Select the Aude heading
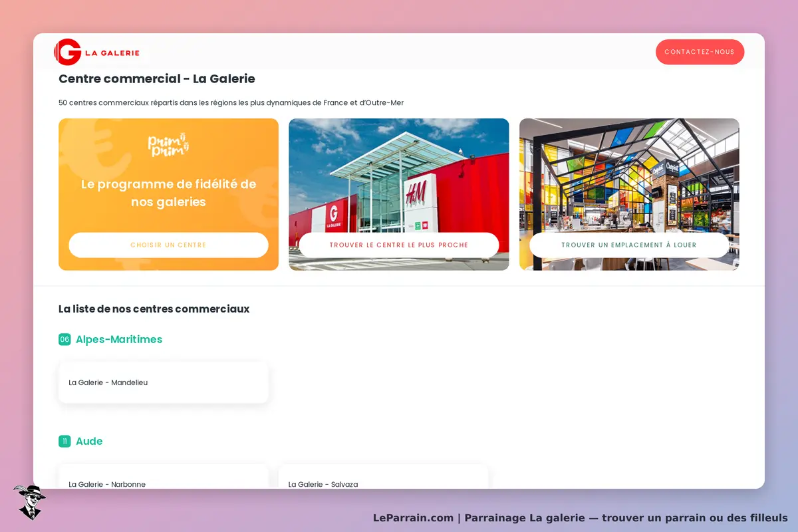Image resolution: width=798 pixels, height=532 pixels. (89, 441)
